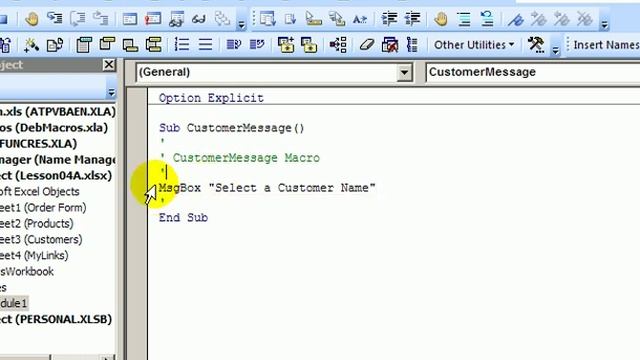Click the tree list icon before Other Utilities
The width and height of the screenshot is (640, 360).
click(x=412, y=44)
